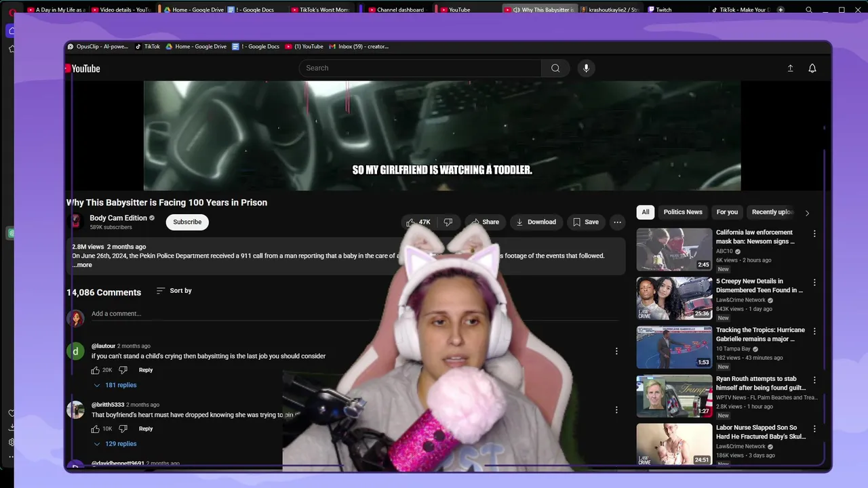Click the search icon in browser tab bar
The height and width of the screenshot is (488, 868).
pyautogui.click(x=809, y=9)
